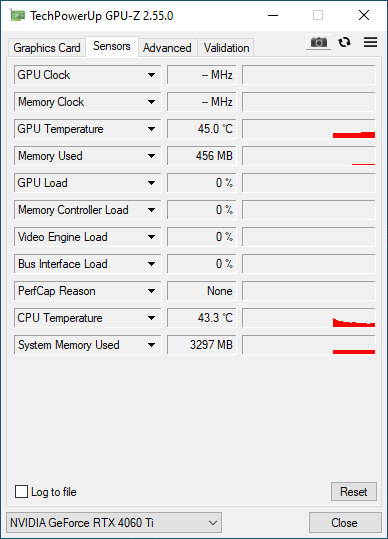This screenshot has height=539, width=388.
Task: Open the CPU Temperature dropdown arrow
Action: pyautogui.click(x=151, y=318)
